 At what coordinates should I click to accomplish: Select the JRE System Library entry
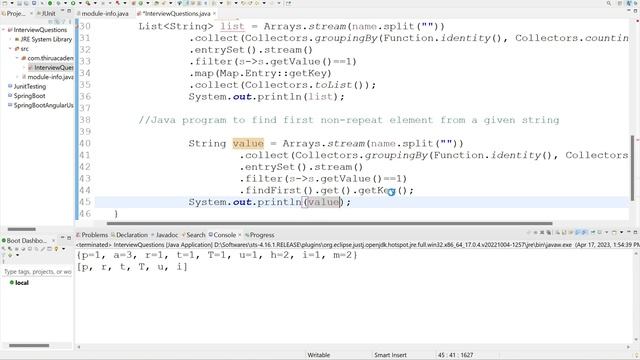[43, 39]
